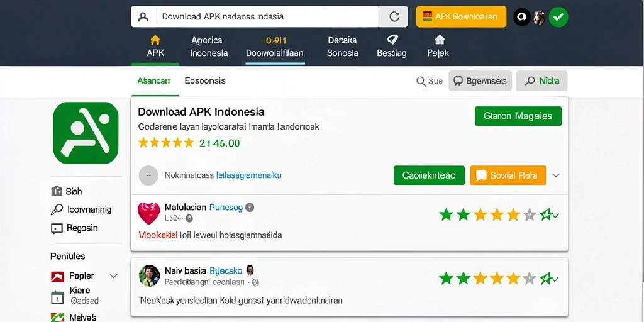Open the blue lellasagiemenalku link
The image size is (644, 322).
coord(249,175)
